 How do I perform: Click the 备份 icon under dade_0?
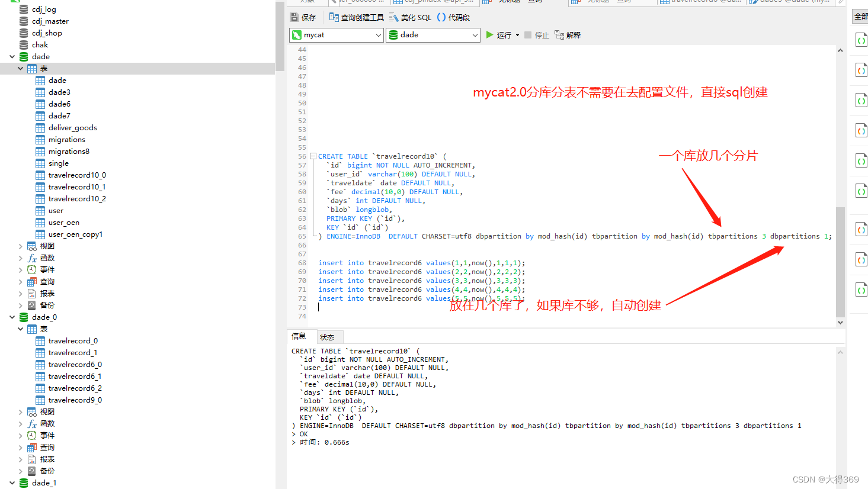pos(32,471)
